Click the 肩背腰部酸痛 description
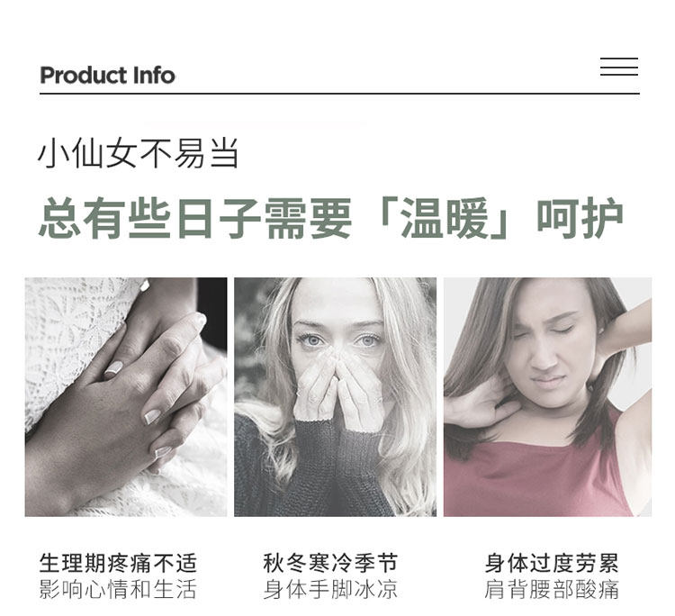Image resolution: width=675 pixels, height=616 pixels. 552,589
